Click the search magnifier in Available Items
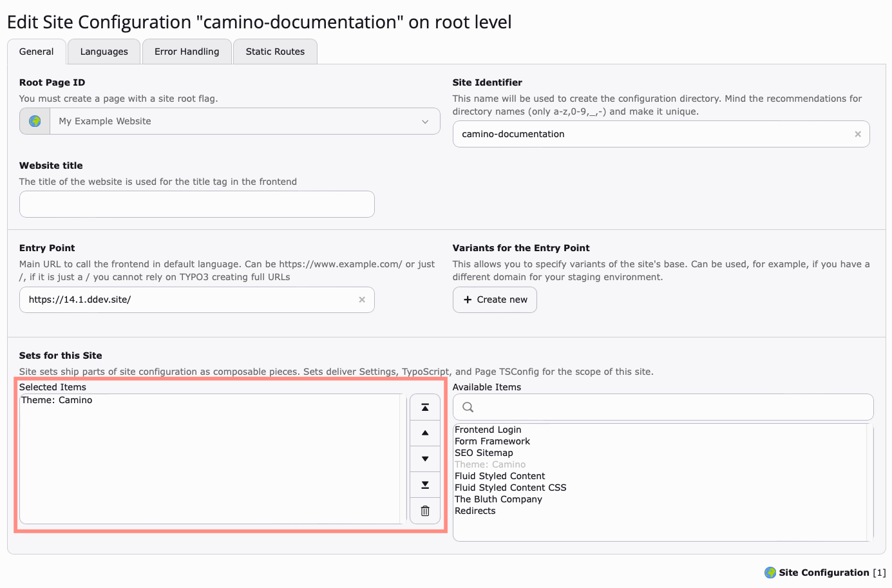Viewport: 892px width, 588px height. pyautogui.click(x=468, y=407)
